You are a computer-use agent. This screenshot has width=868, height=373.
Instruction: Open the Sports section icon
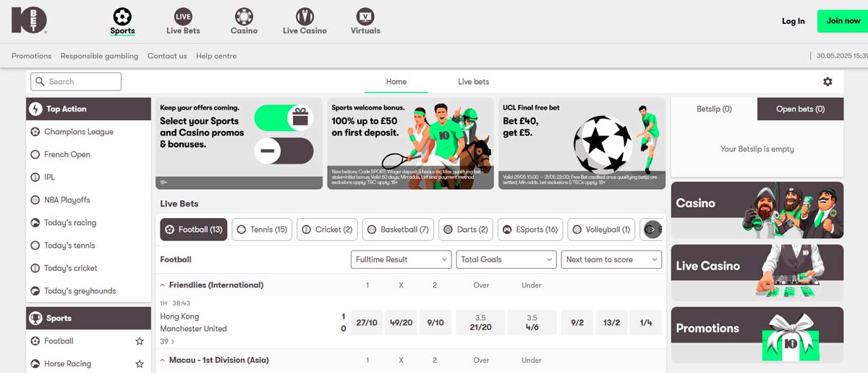122,16
